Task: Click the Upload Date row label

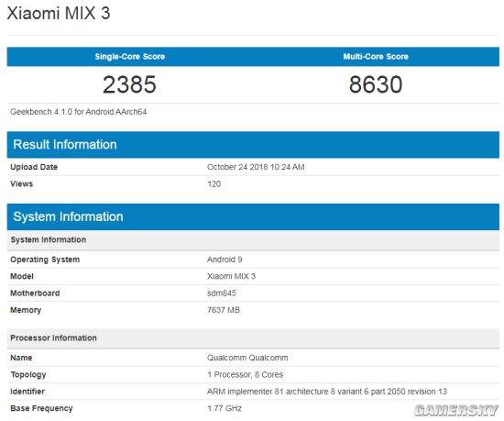Action: 34,167
